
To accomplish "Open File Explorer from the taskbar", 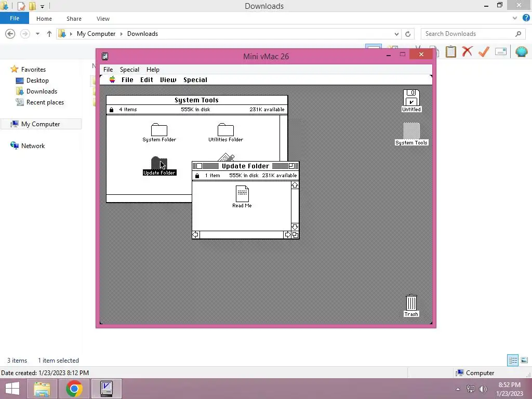I will (42, 389).
